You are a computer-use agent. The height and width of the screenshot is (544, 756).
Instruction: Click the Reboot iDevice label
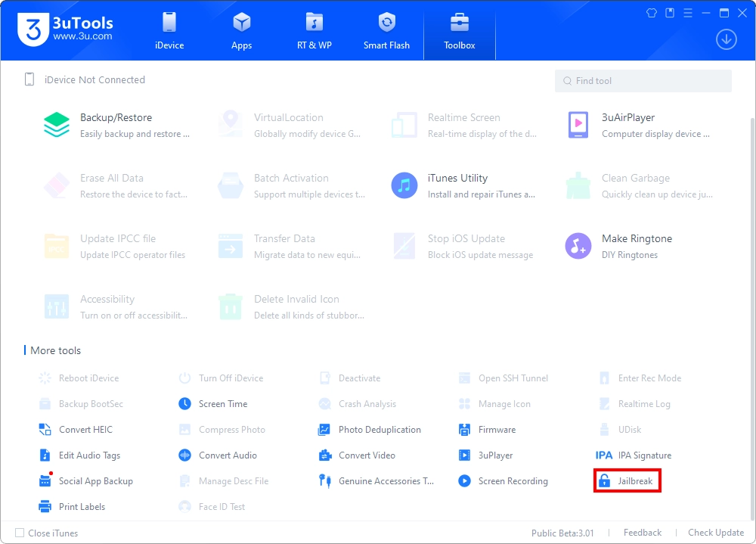click(88, 378)
